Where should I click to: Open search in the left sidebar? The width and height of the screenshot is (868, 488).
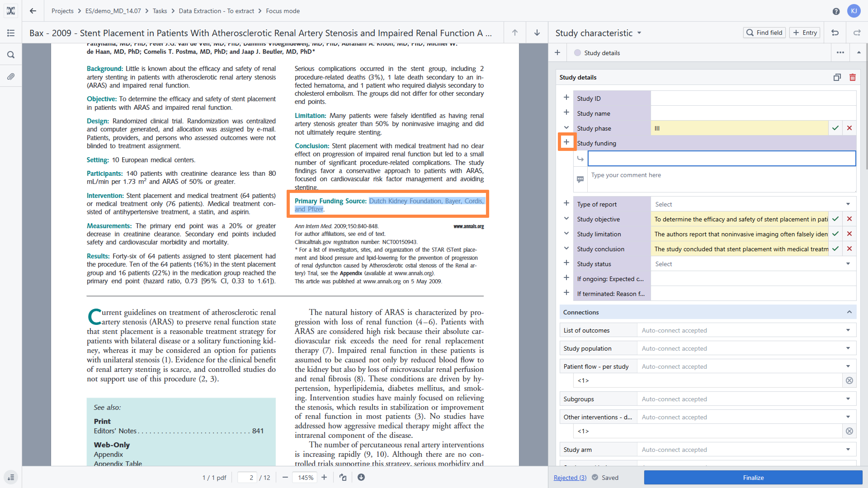(x=11, y=54)
